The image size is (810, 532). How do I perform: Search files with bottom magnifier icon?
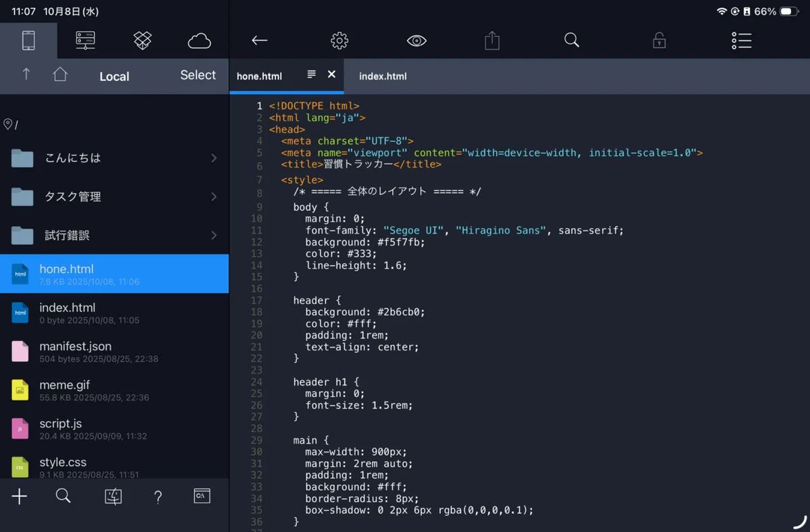coord(63,496)
